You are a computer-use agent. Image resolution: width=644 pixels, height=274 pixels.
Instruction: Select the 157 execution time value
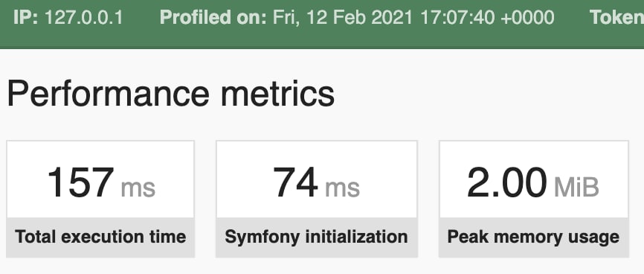80,182
